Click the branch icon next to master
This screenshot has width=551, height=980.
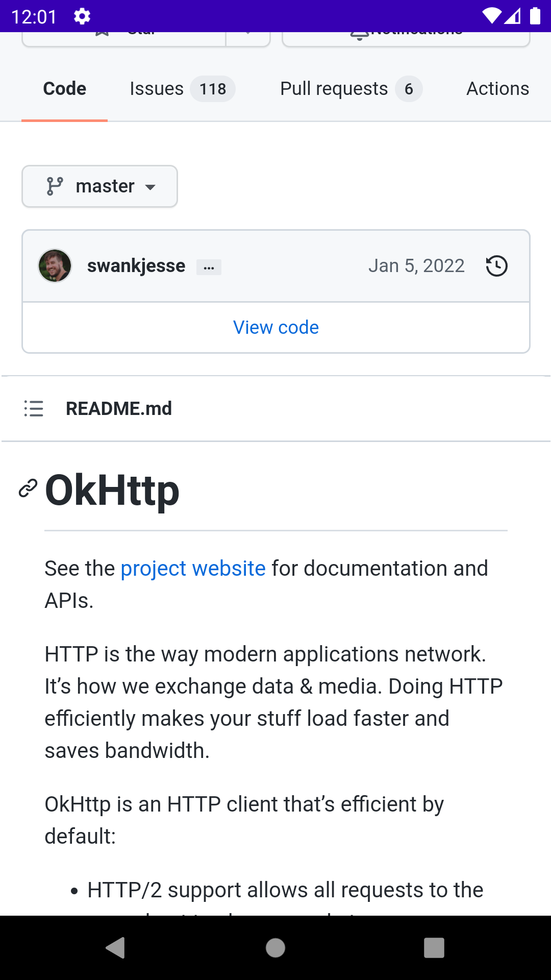click(x=55, y=186)
